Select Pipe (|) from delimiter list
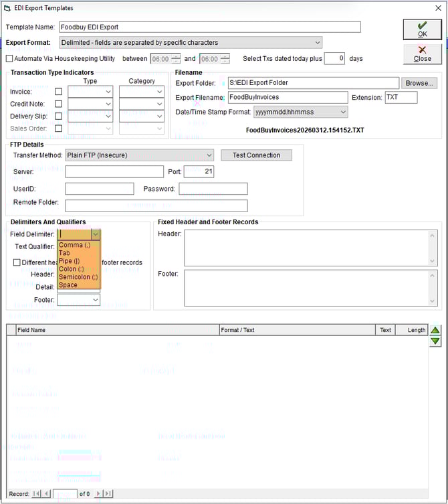 tap(79, 261)
